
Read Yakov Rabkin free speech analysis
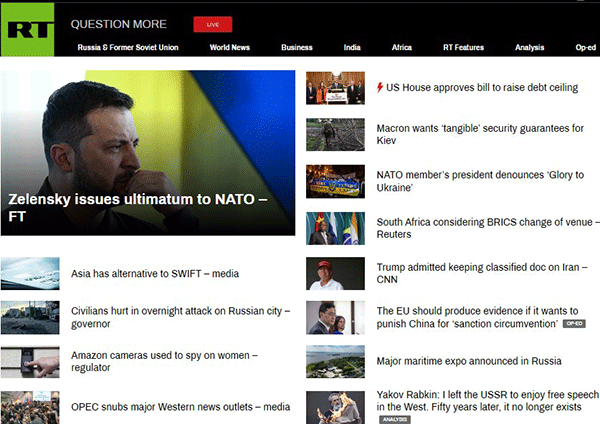click(x=488, y=401)
